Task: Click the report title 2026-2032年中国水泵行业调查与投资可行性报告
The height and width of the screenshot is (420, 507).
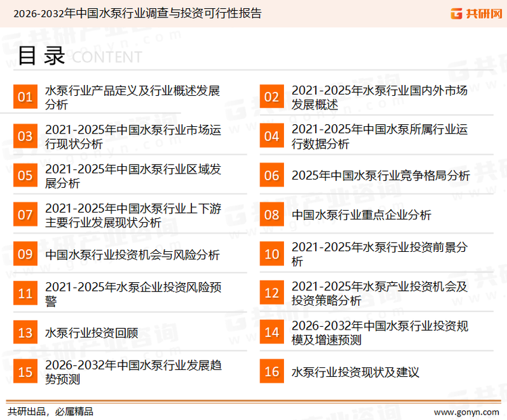Action: click(x=137, y=14)
